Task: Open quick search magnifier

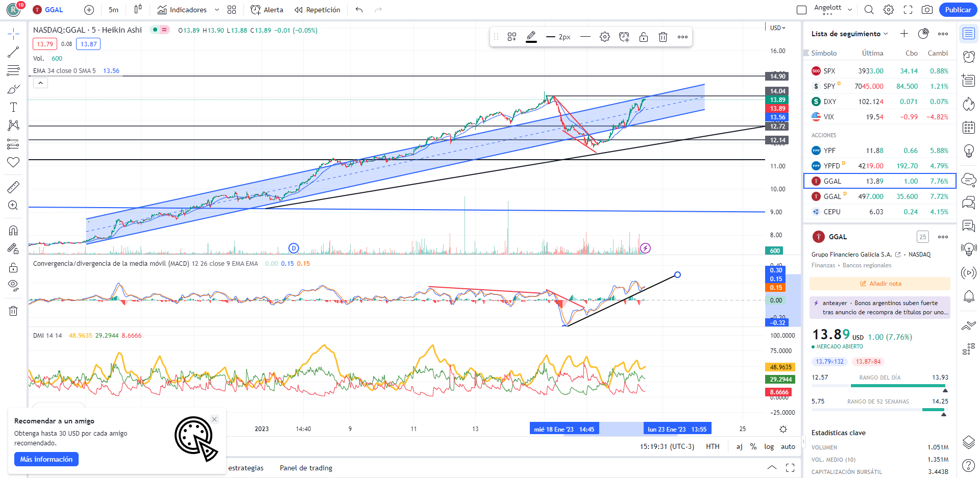Action: 869,10
